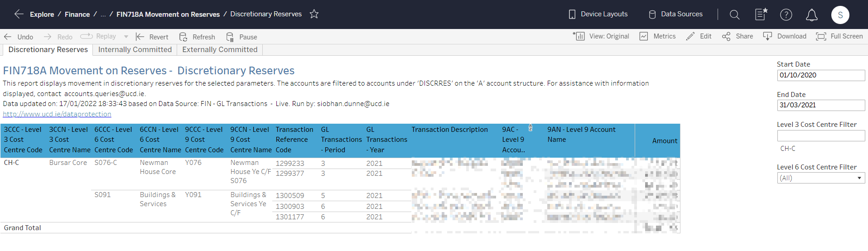Open the help question mark icon

[x=786, y=14]
